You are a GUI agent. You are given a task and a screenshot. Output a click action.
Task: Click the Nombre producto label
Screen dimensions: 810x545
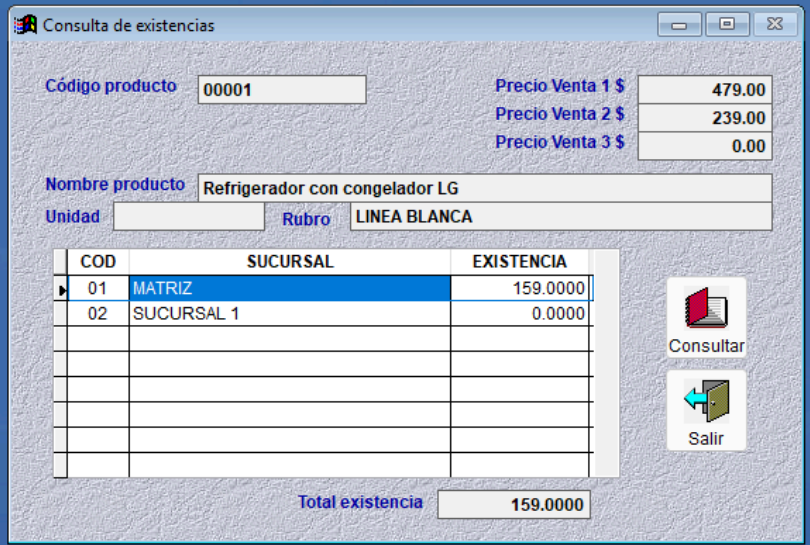pyautogui.click(x=115, y=184)
